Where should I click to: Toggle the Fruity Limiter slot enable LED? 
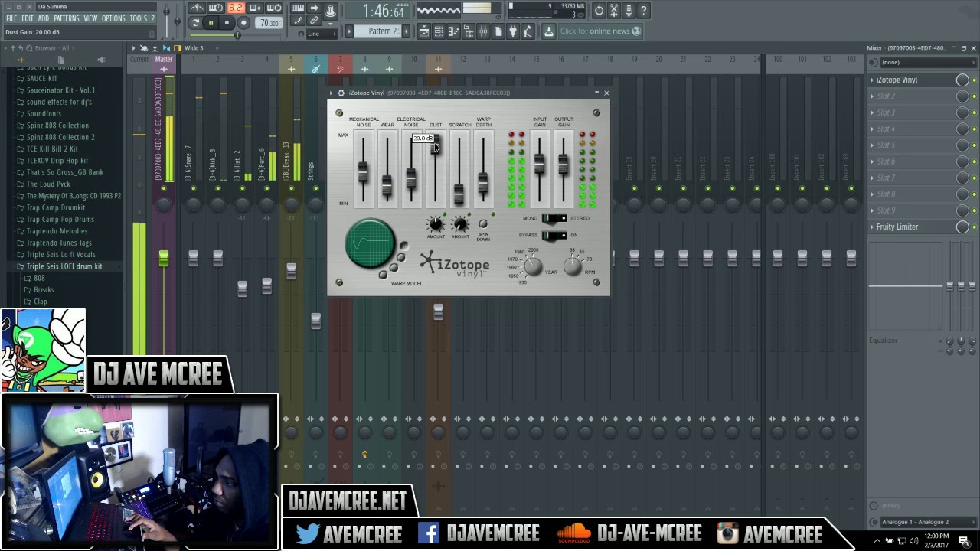[974, 227]
